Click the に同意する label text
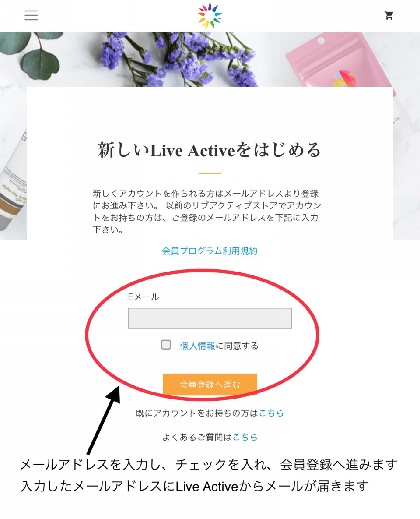 (237, 346)
